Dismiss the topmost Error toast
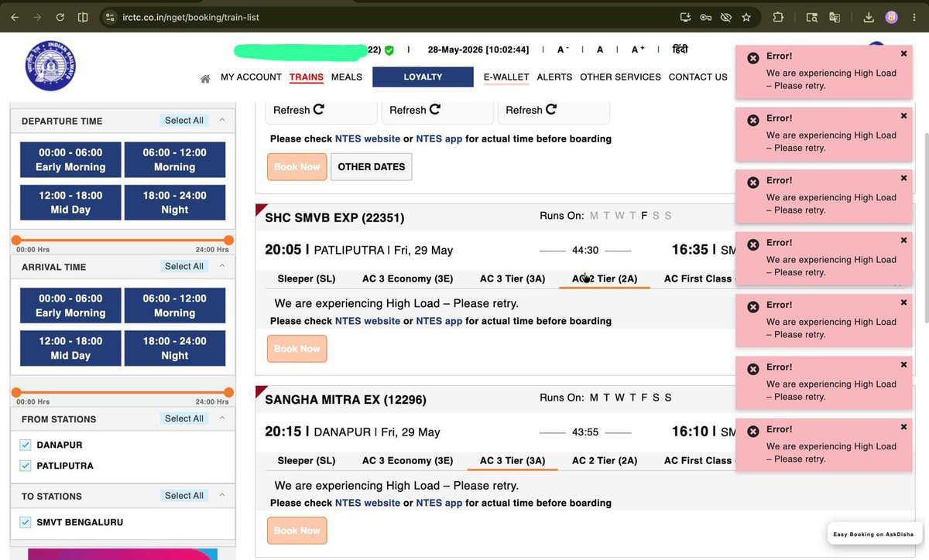Viewport: 929px width, 560px height. [903, 53]
